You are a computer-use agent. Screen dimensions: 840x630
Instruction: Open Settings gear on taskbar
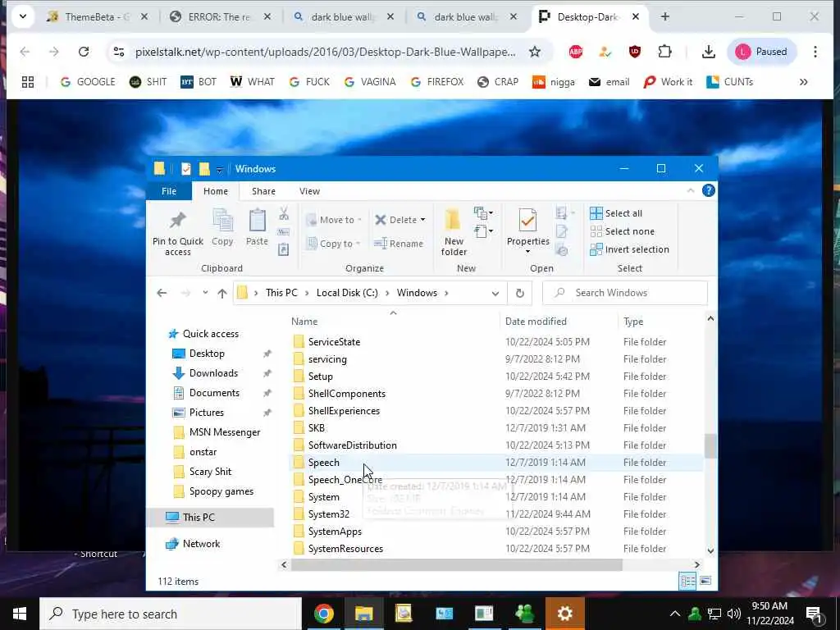click(x=564, y=614)
